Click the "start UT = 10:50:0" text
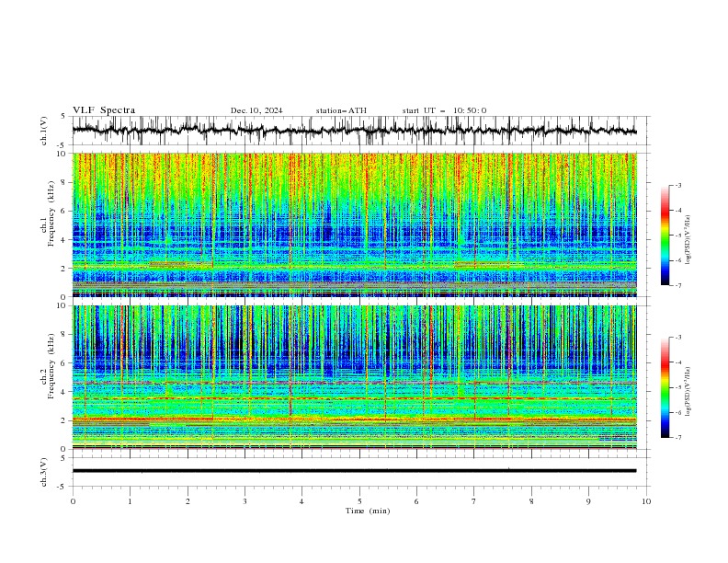Viewport: 728px width, 563px height. 444,110
